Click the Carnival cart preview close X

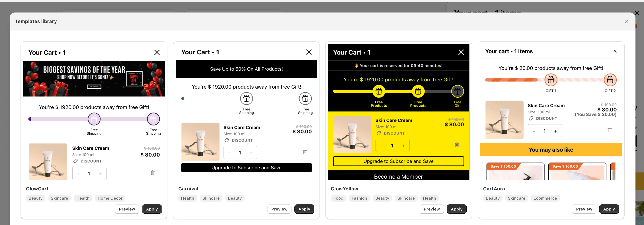click(309, 52)
